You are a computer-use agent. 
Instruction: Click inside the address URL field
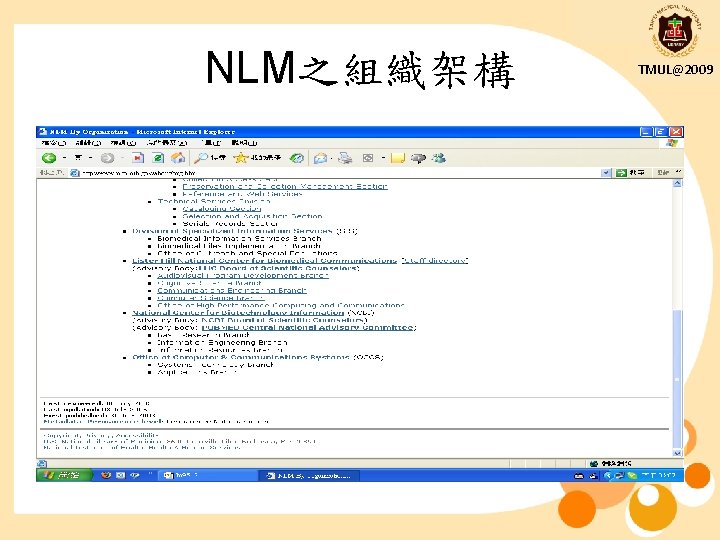coord(340,173)
